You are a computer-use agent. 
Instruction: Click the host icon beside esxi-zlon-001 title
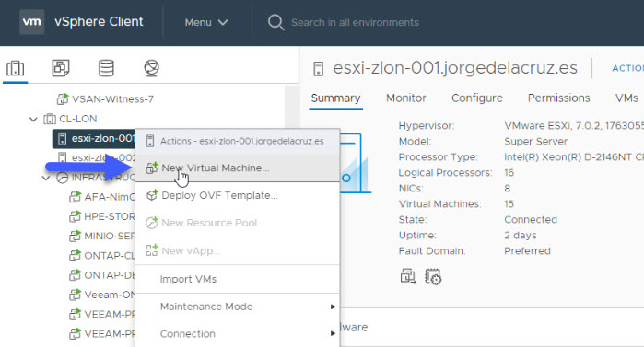pos(318,69)
